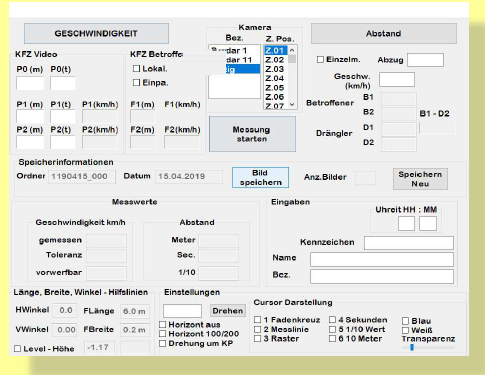Click the Speichern Neu button
485x375 pixels.
point(420,179)
